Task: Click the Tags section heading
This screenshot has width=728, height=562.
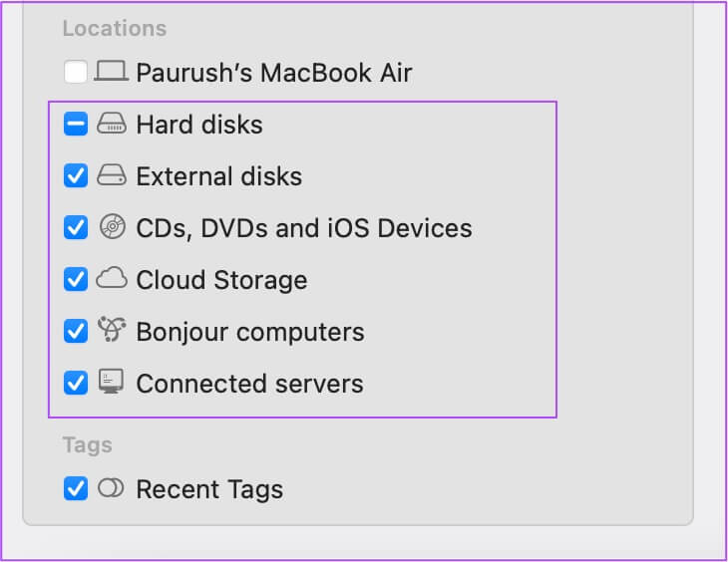Action: [87, 444]
